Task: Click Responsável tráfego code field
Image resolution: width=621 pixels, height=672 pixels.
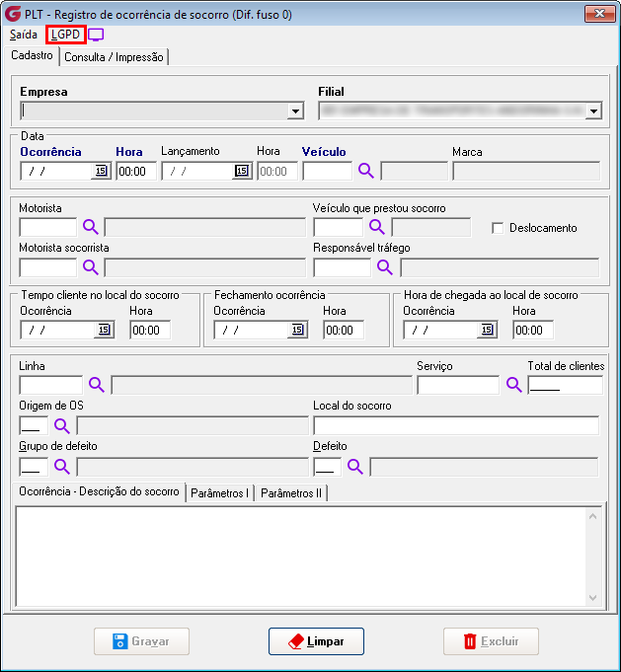Action: [343, 267]
